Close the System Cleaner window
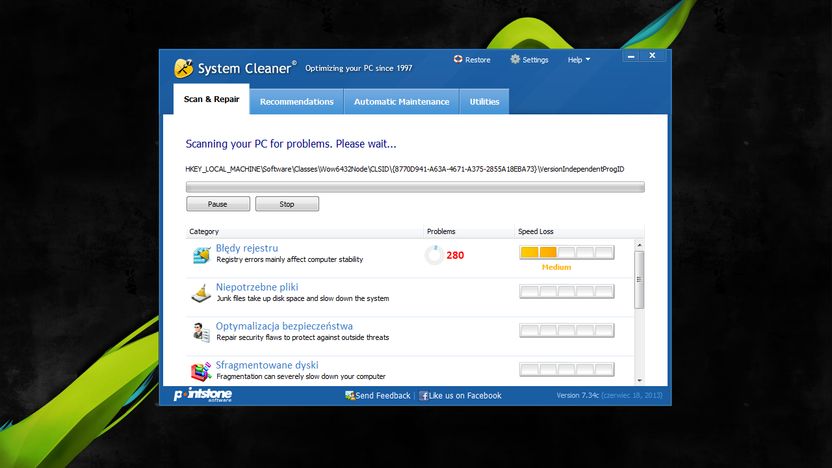 (x=652, y=56)
